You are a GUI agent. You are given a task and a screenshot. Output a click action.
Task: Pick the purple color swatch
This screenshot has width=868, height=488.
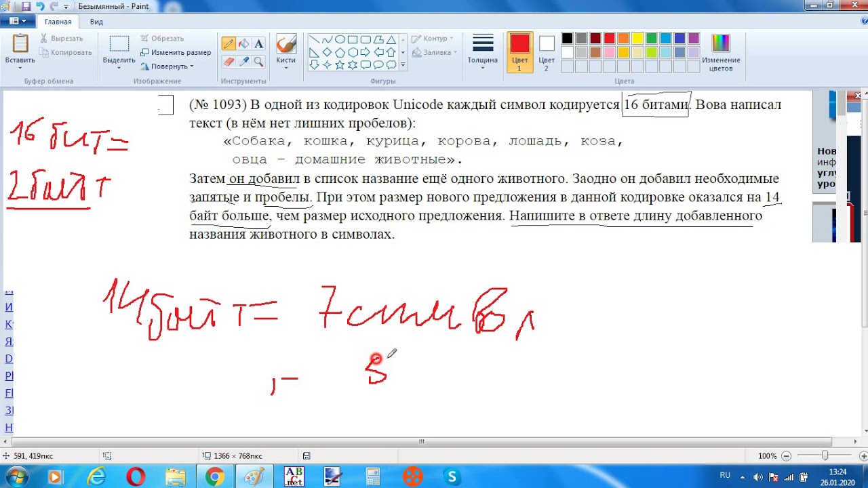tap(694, 39)
